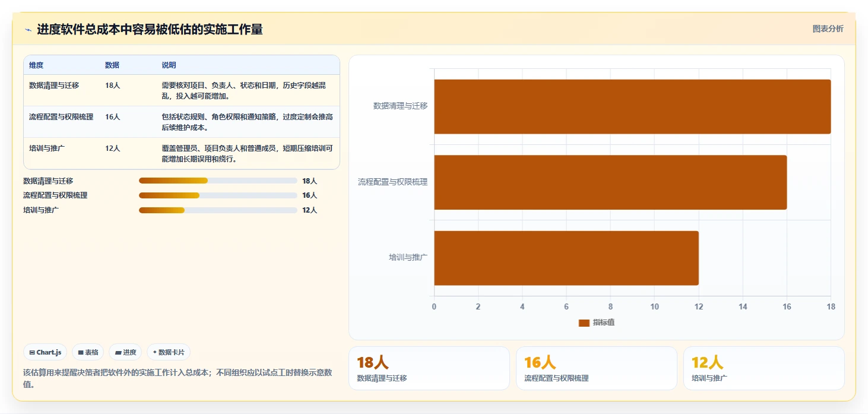Open the 12人 培训与推广 data card

pos(764,368)
